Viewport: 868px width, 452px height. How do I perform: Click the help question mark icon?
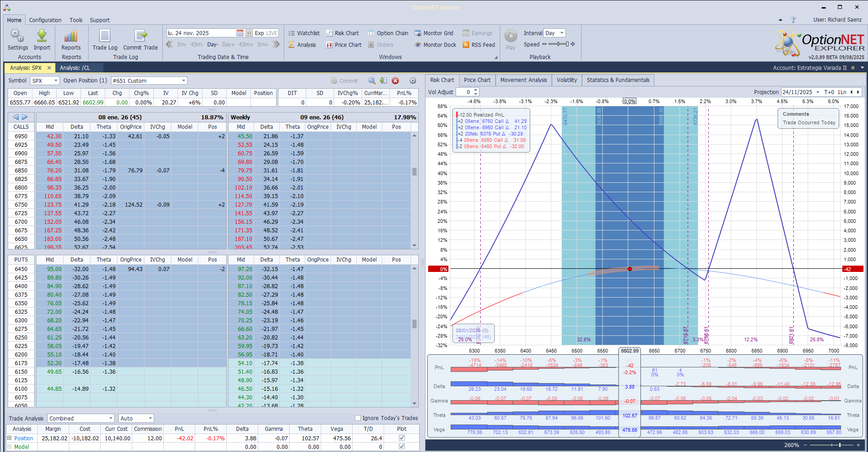coord(793,20)
